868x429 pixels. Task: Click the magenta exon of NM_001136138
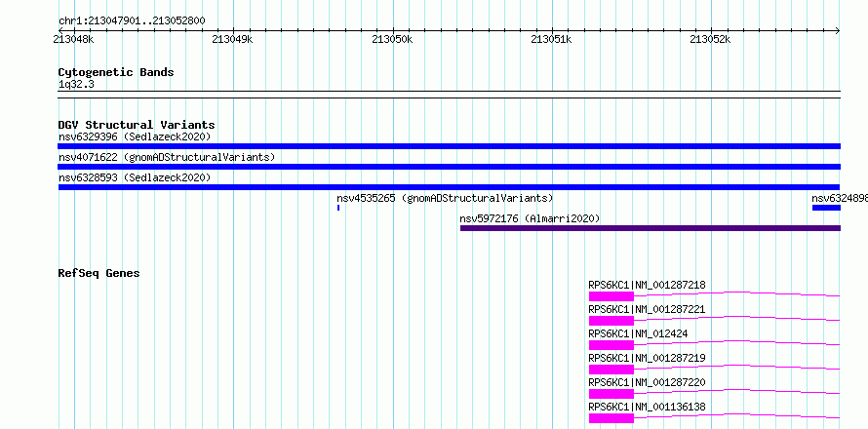click(612, 418)
